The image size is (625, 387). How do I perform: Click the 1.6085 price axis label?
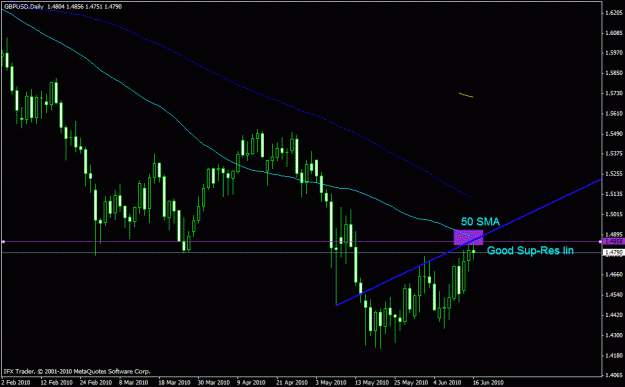[614, 33]
